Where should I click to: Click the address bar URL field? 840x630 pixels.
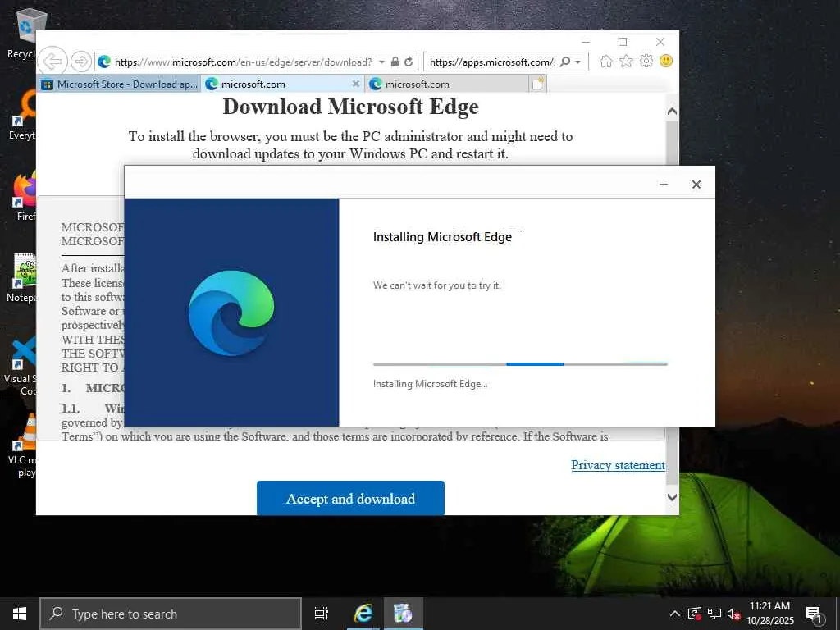point(243,62)
